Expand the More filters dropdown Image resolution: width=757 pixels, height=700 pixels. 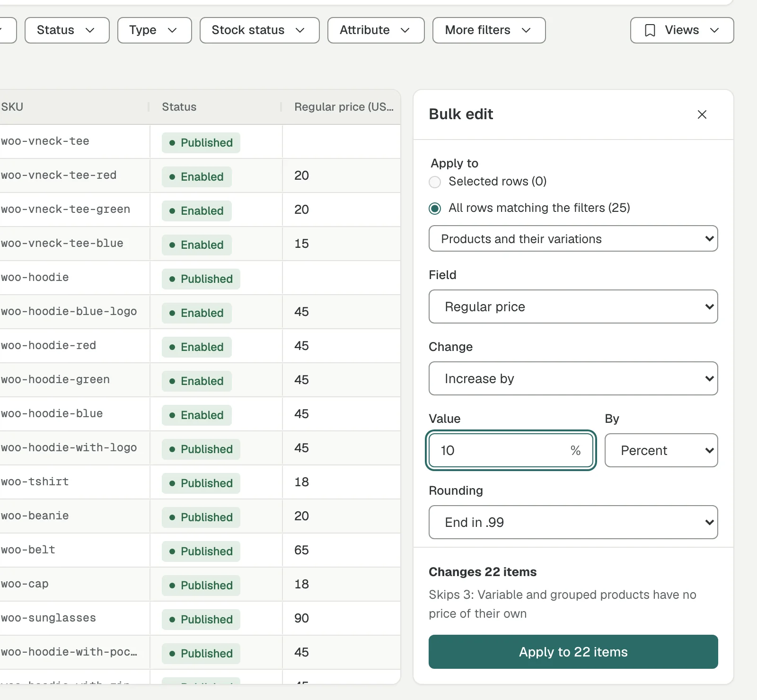pos(489,30)
